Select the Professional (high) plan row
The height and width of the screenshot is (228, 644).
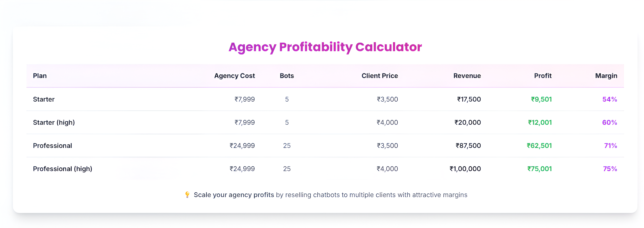[x=325, y=169]
